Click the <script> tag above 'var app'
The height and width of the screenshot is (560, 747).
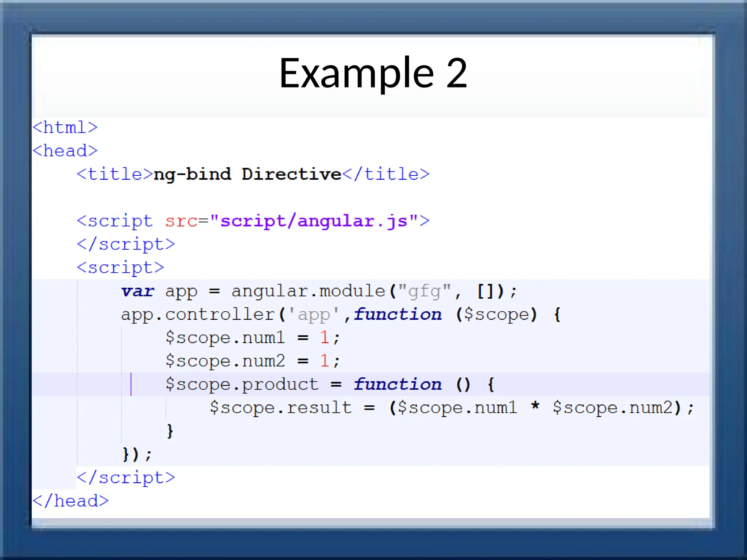[x=120, y=268]
